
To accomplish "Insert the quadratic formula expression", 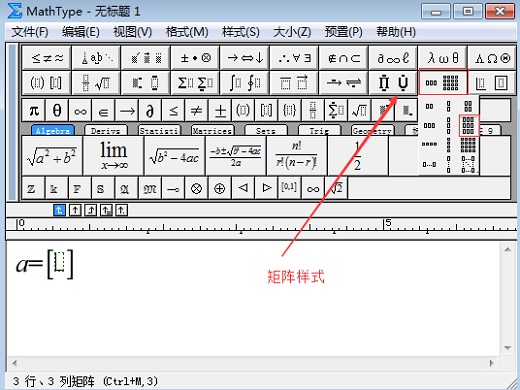I will coord(236,155).
